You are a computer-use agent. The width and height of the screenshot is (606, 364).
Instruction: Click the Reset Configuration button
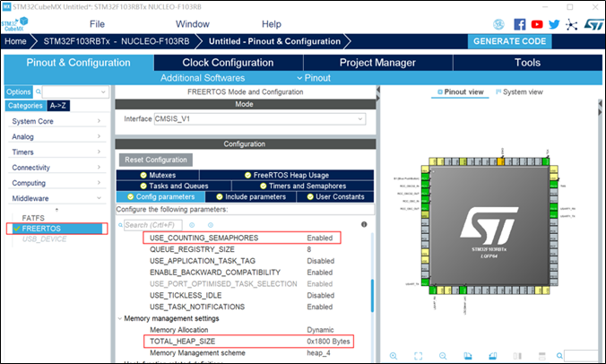point(156,160)
